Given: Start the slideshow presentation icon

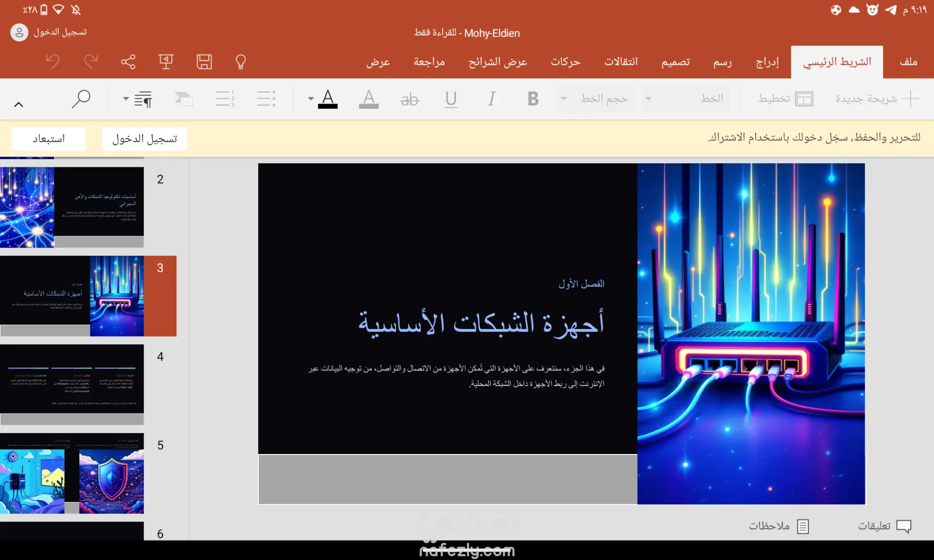Looking at the screenshot, I should tap(166, 62).
